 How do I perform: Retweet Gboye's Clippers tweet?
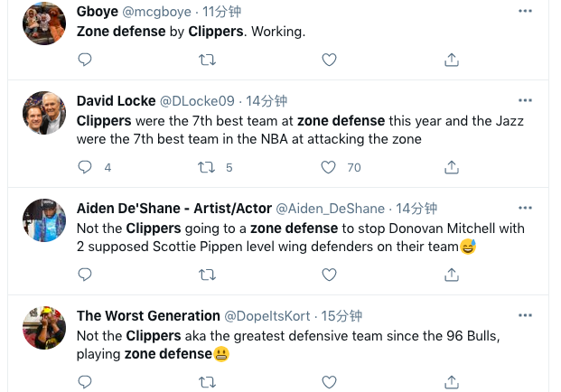[x=207, y=60]
